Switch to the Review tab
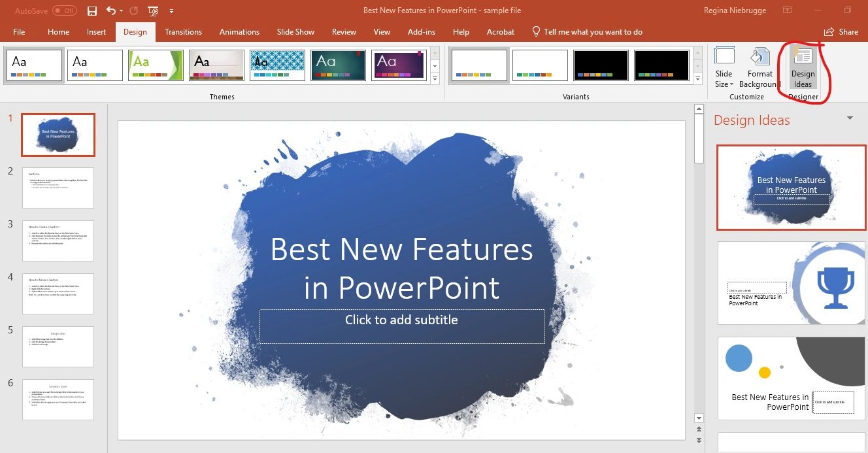868x453 pixels. pos(342,31)
